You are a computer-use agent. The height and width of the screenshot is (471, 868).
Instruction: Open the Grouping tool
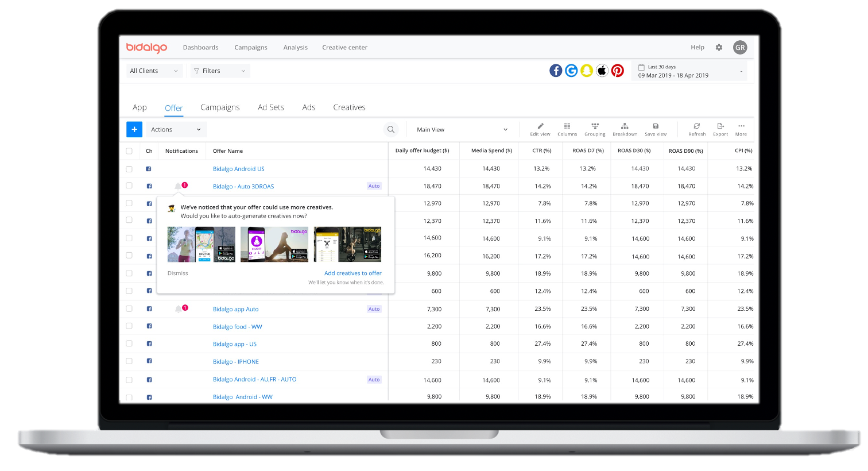595,129
